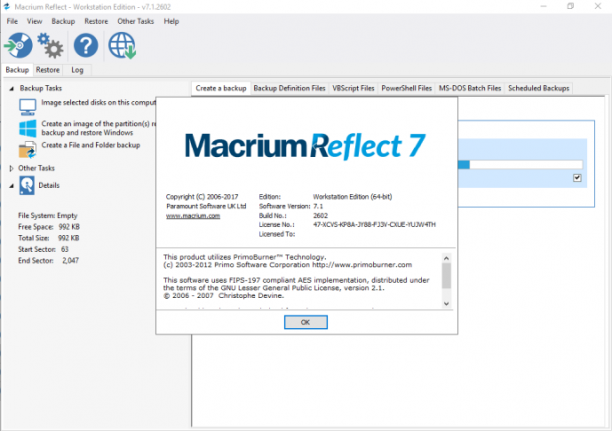Click the Details label in left panel

(49, 185)
